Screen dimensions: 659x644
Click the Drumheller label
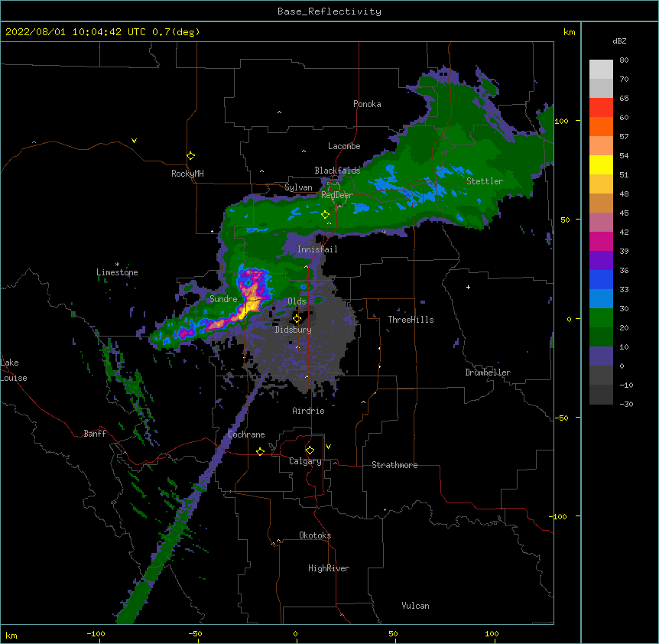488,372
